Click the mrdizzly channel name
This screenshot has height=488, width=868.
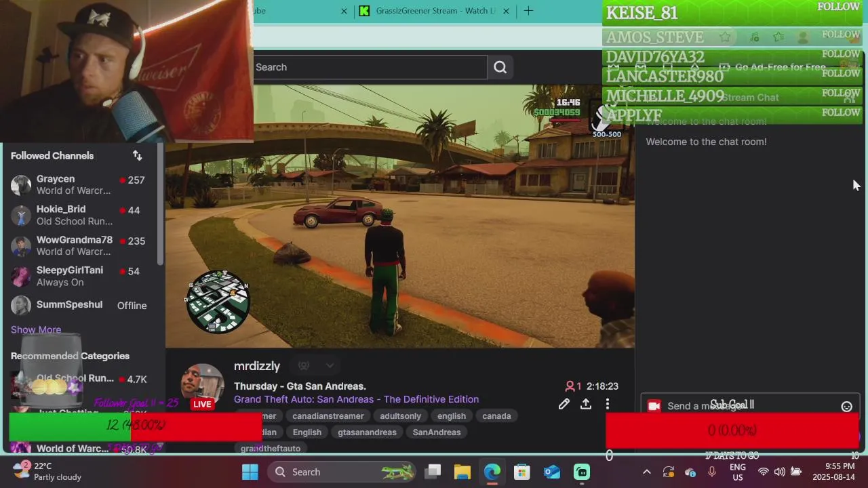[x=257, y=366]
